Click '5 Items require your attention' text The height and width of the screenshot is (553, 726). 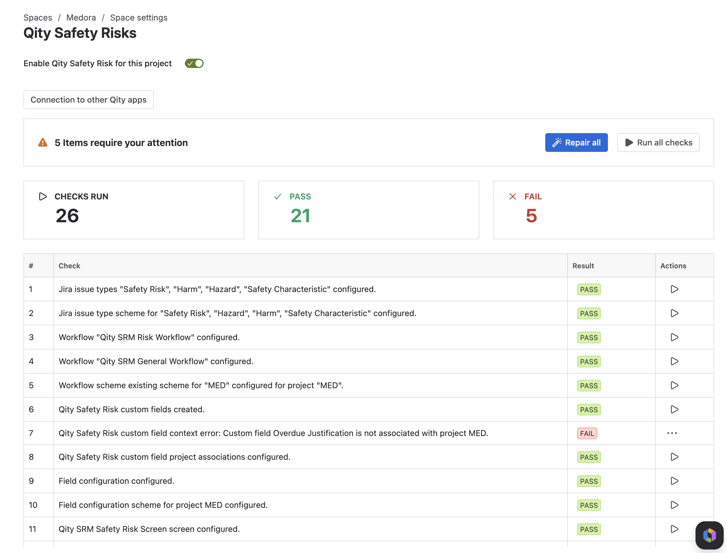pyautogui.click(x=121, y=143)
